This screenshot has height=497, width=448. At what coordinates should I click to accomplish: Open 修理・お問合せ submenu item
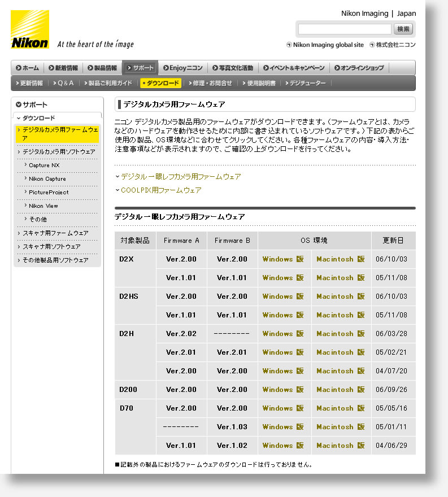pos(210,84)
